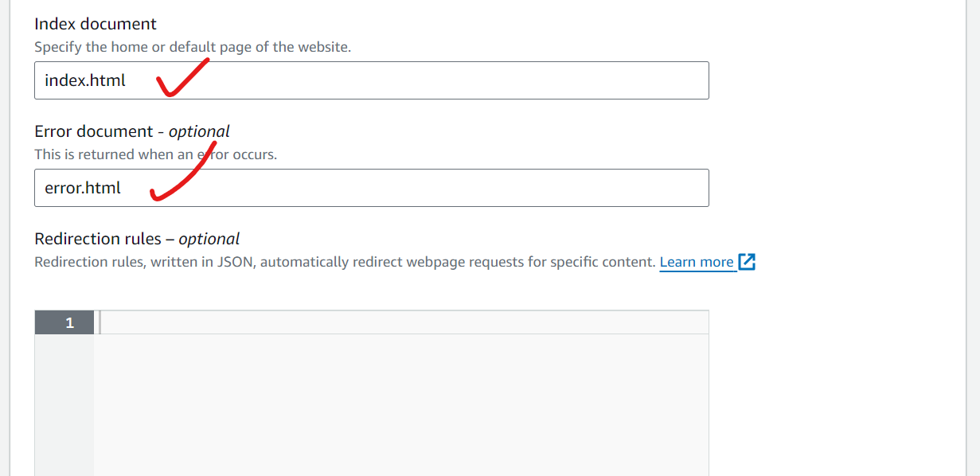
Task: Click the "This is returned when" helper text
Action: coord(155,154)
